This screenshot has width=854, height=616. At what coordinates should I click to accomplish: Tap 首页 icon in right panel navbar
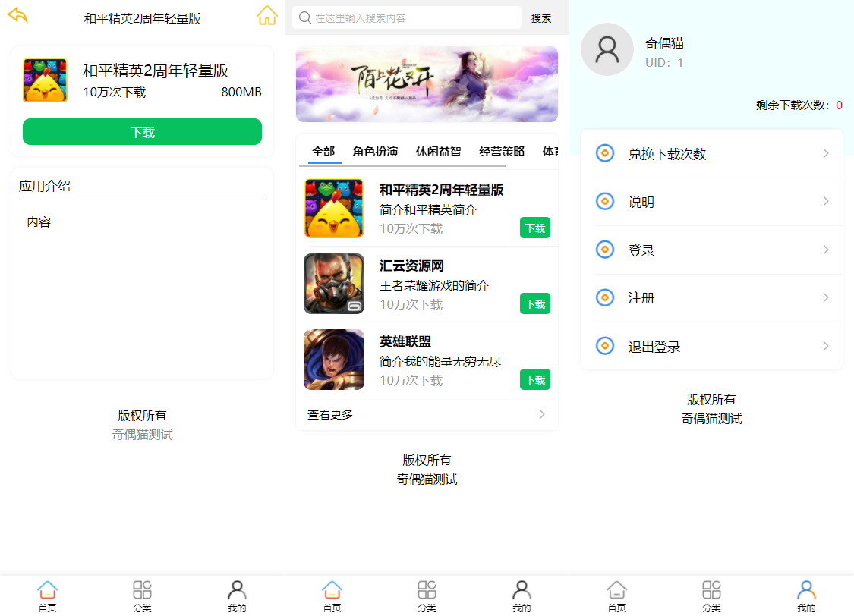(x=616, y=590)
